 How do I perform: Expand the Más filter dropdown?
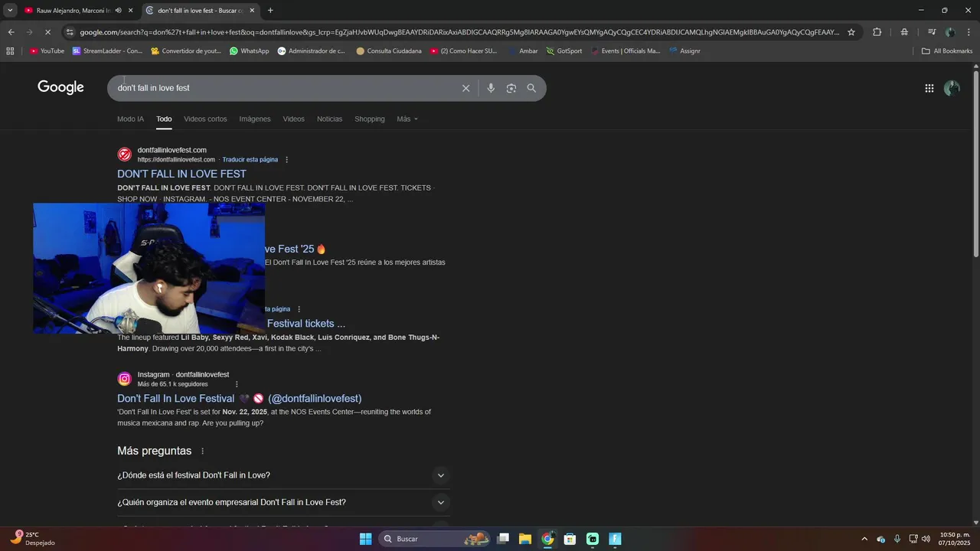coord(407,119)
